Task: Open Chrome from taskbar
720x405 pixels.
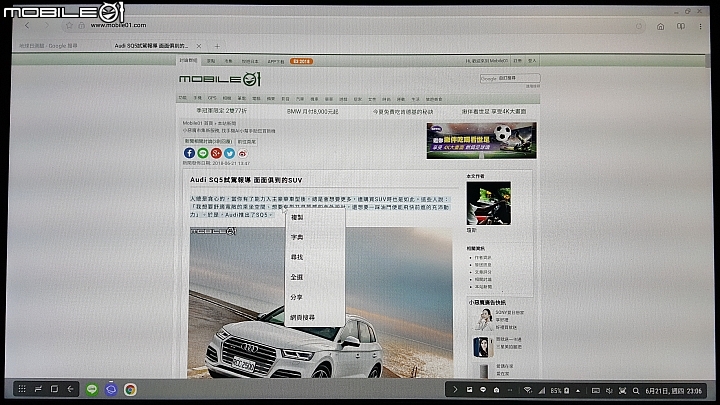Action: [x=130, y=390]
